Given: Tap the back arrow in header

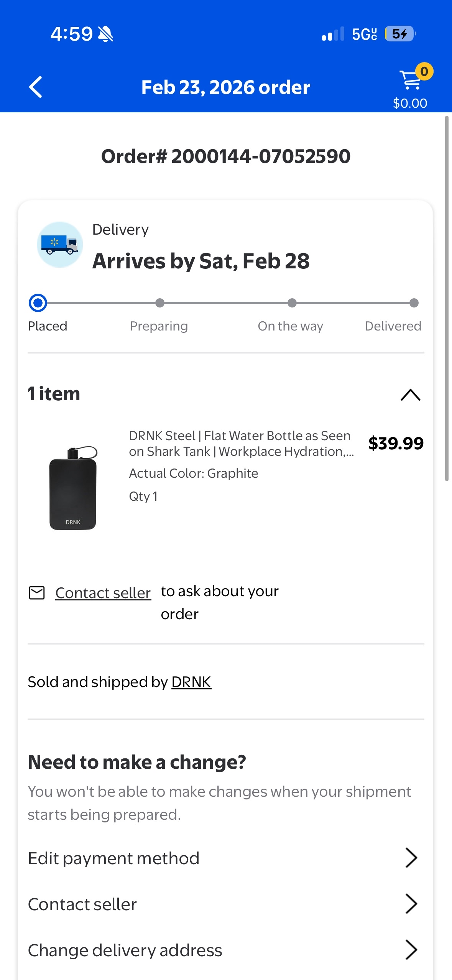Looking at the screenshot, I should click(x=36, y=87).
